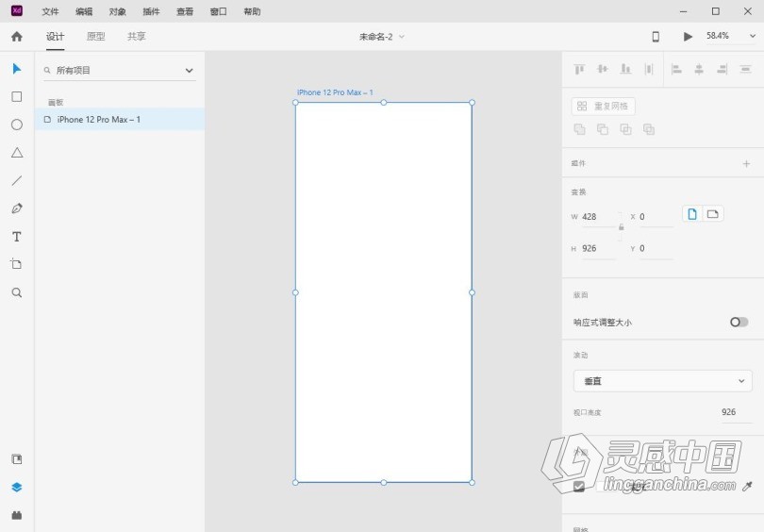The height and width of the screenshot is (532, 764).
Task: Align top edges
Action: click(579, 69)
